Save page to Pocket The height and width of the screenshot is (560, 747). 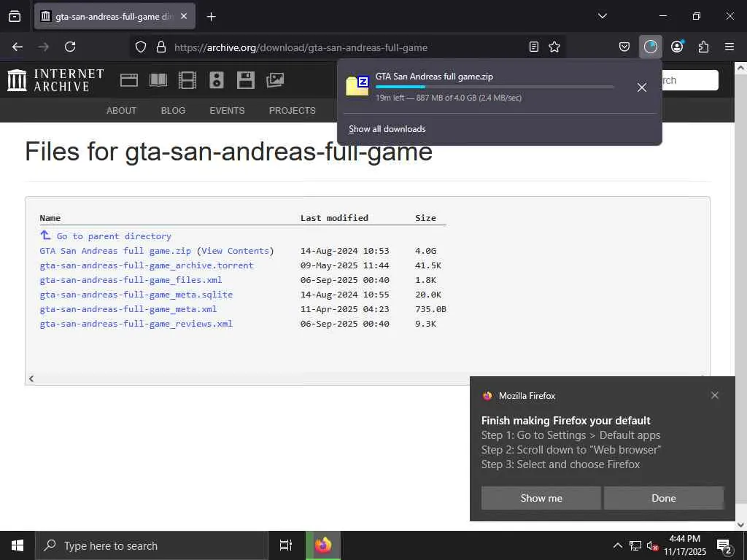[x=624, y=47]
